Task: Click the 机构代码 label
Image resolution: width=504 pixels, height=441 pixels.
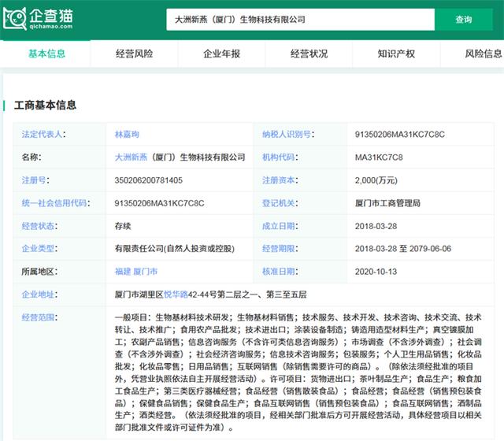Action: [280, 157]
